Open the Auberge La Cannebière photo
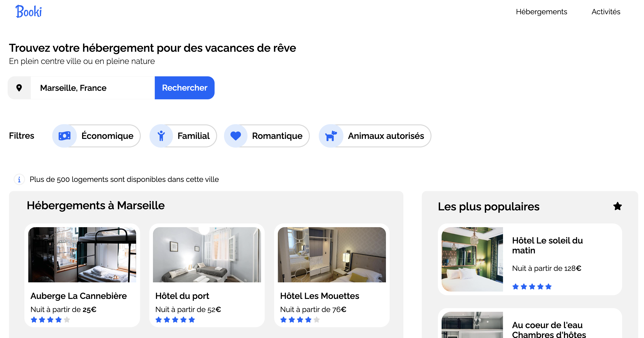This screenshot has width=644, height=338. tap(82, 255)
